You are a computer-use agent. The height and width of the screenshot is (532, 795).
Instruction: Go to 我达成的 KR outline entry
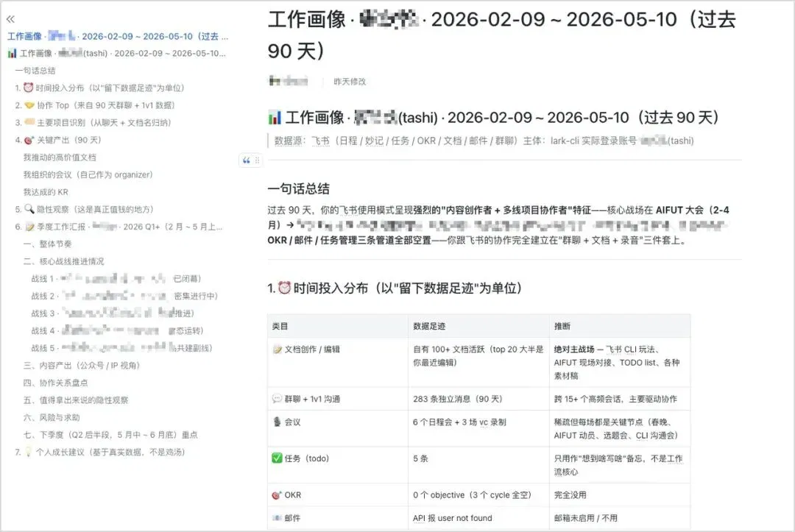click(x=45, y=192)
